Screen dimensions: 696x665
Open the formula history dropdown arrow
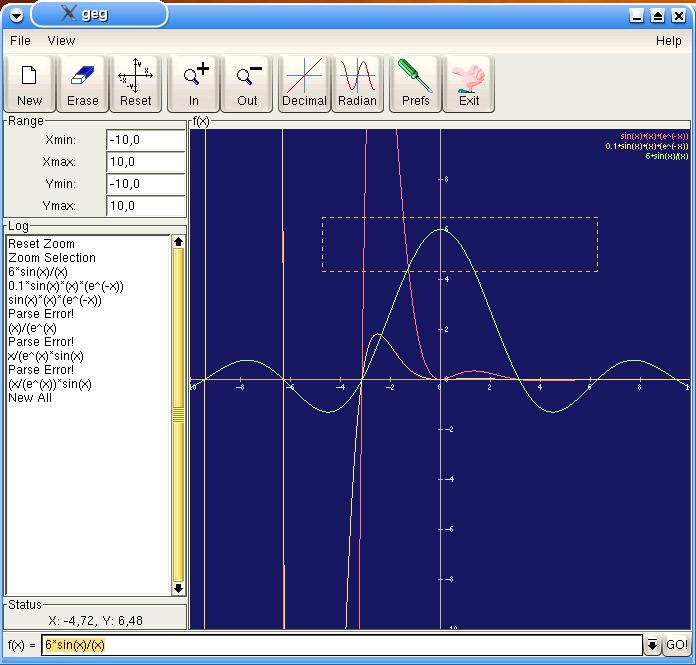coord(652,645)
